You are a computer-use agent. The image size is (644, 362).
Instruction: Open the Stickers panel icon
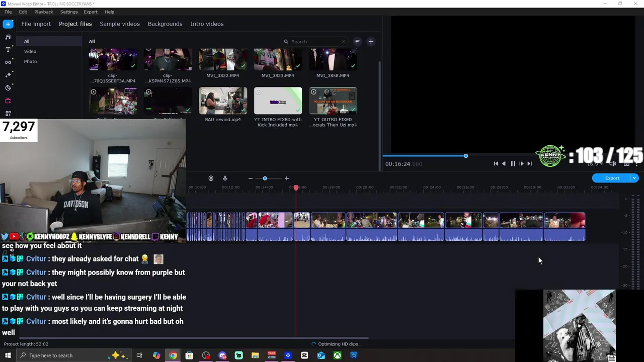click(x=8, y=88)
